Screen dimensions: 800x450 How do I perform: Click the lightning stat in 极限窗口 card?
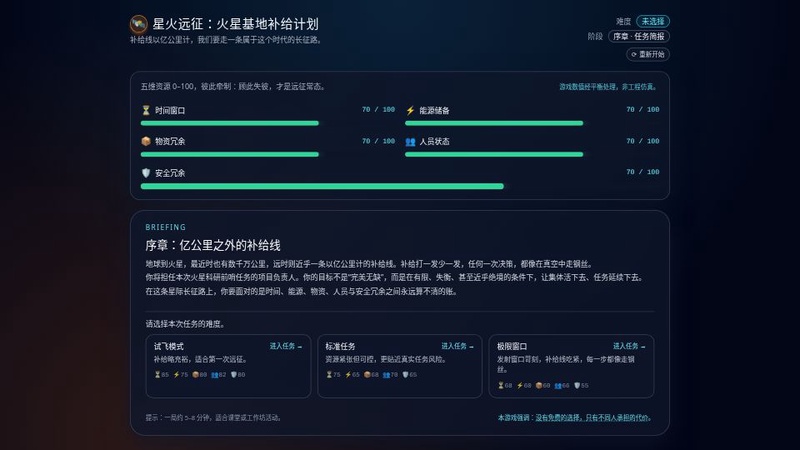coord(524,385)
